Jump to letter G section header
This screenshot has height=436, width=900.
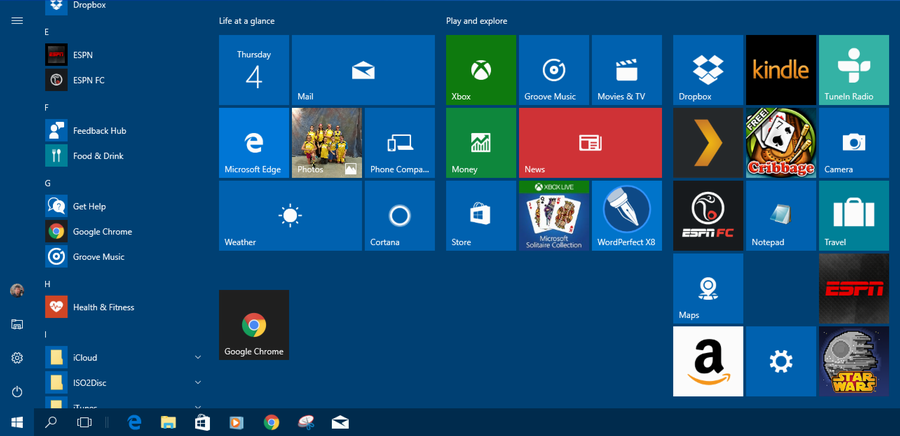47,184
